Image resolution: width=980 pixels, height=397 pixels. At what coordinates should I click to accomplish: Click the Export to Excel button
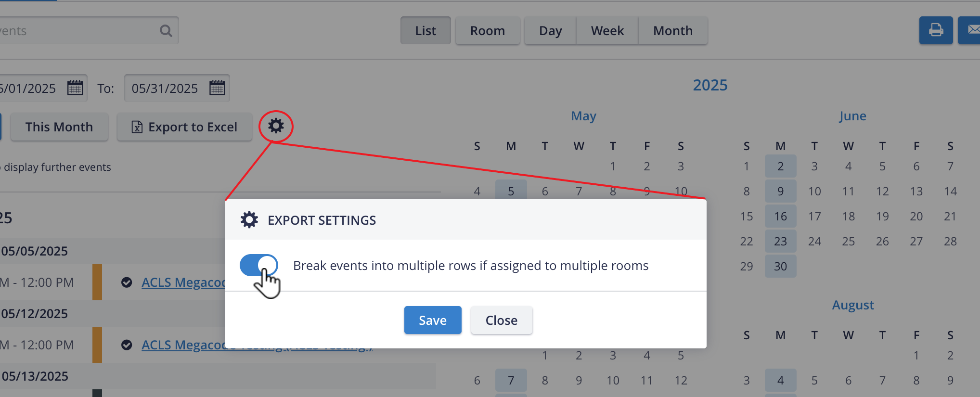[184, 127]
